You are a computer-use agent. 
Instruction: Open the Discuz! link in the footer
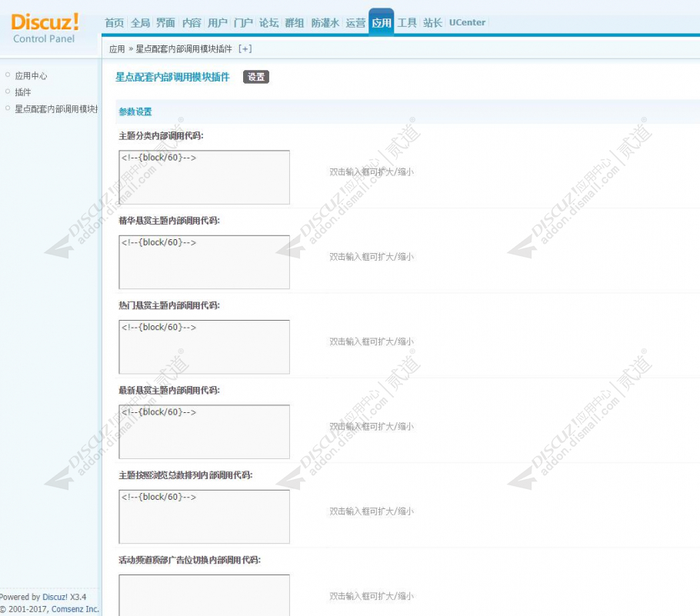click(x=55, y=597)
